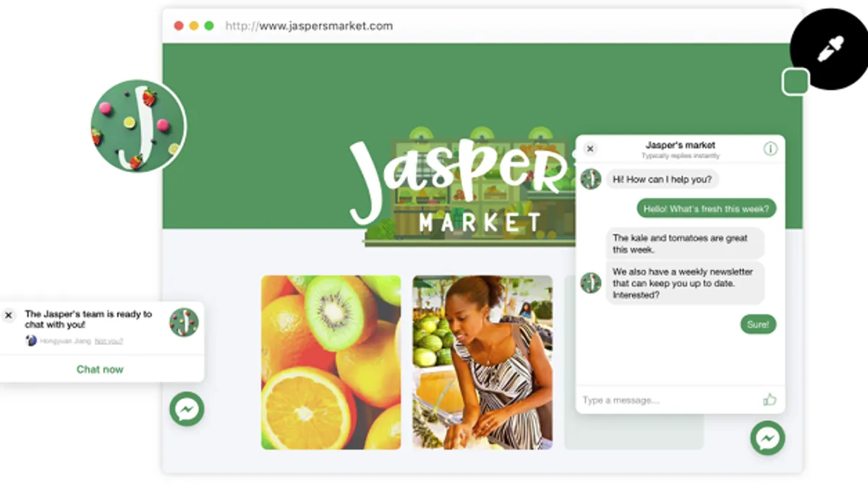Open the chat info icon in header
This screenshot has height=488, width=868.
click(x=770, y=149)
